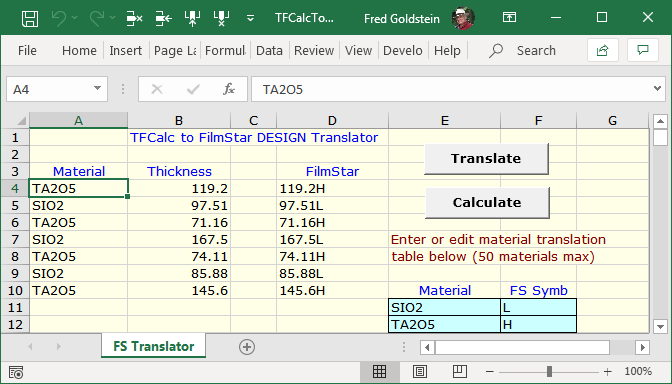Undo the last action

[58, 18]
